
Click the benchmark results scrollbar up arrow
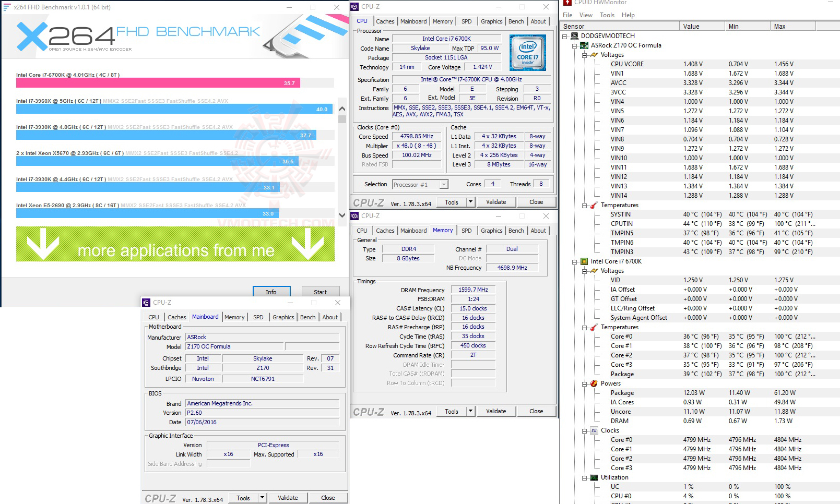pos(342,109)
